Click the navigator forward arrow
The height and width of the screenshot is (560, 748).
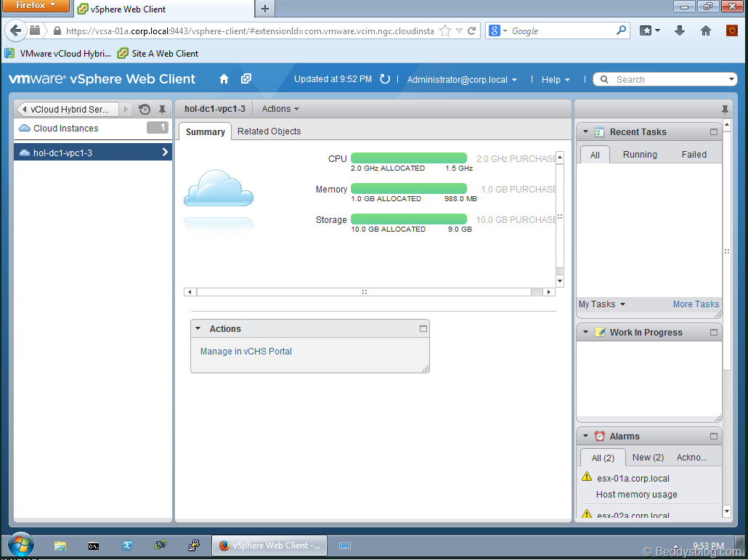pyautogui.click(x=126, y=109)
